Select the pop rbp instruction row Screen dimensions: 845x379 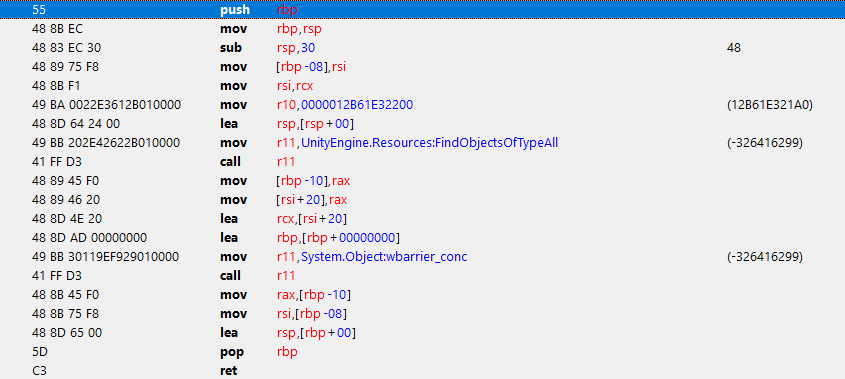tap(422, 352)
